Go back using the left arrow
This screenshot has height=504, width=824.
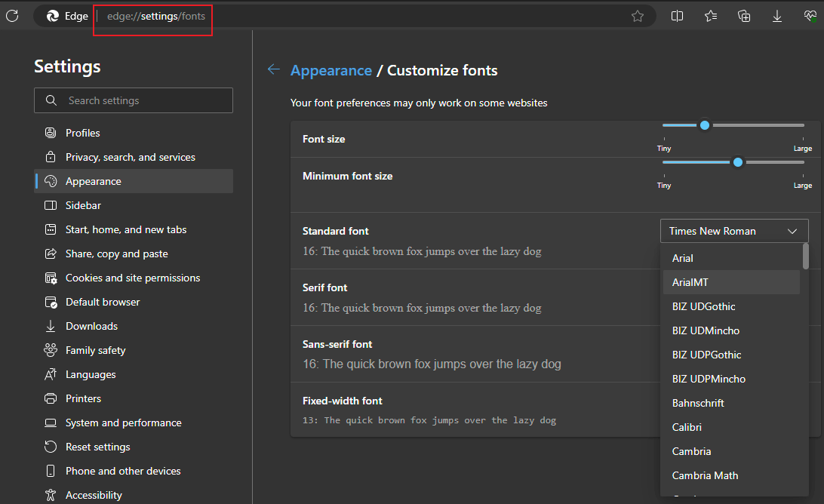click(273, 69)
